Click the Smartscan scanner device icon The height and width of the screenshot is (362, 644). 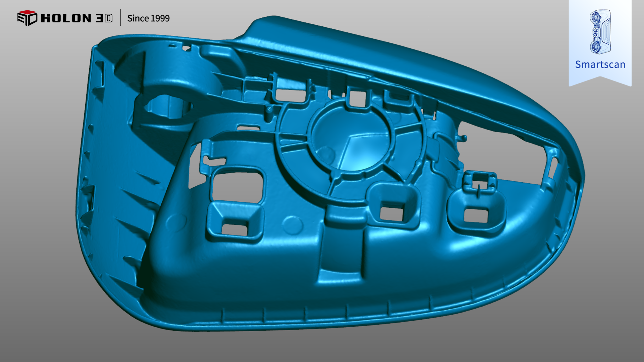point(600,32)
